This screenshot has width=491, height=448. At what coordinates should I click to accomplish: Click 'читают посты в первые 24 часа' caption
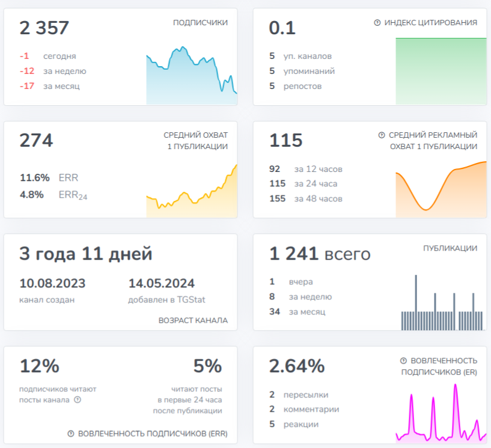point(188,400)
